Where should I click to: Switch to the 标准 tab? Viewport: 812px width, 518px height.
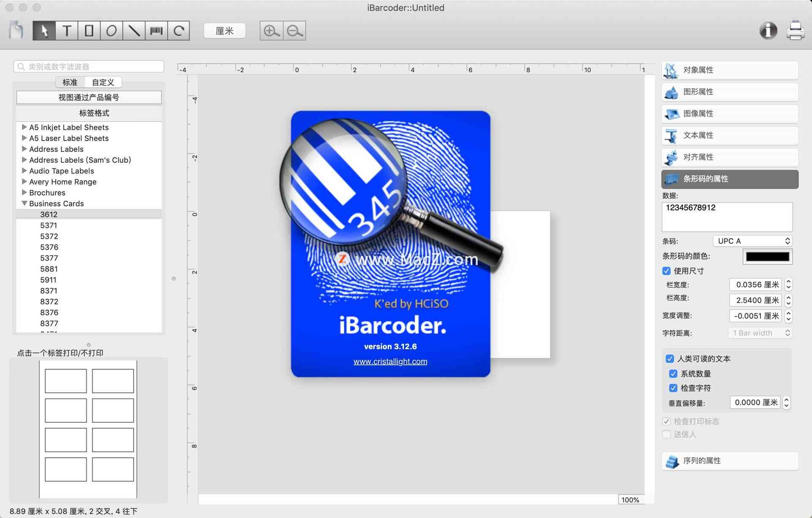click(70, 82)
